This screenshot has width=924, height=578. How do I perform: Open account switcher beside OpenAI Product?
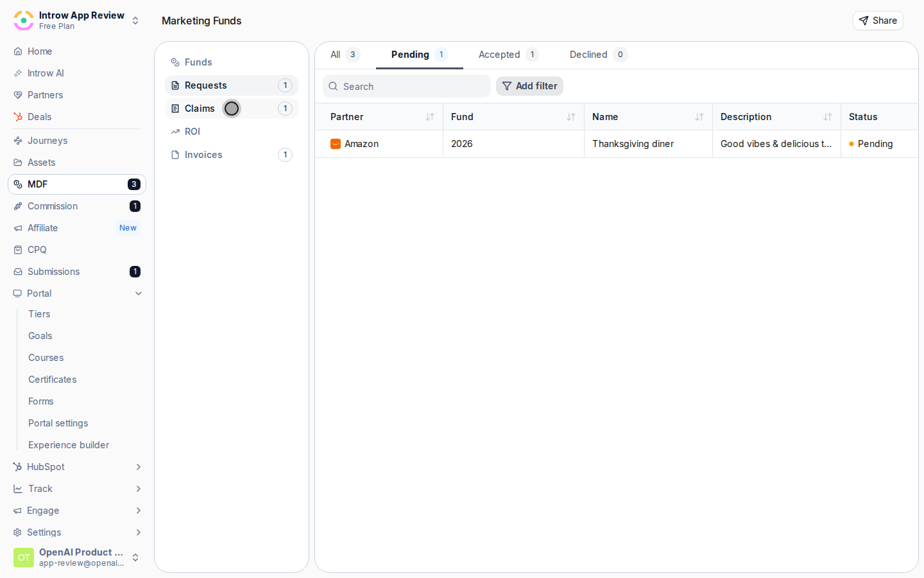tap(135, 557)
